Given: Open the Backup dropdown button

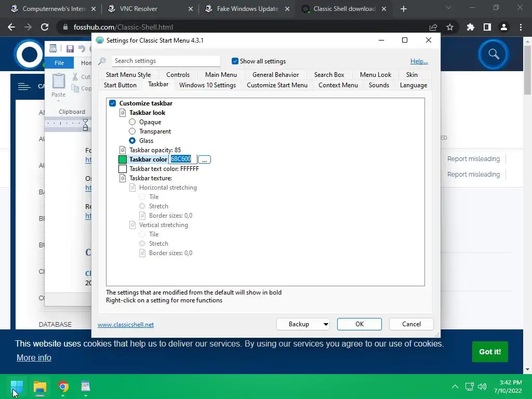Looking at the screenshot, I should [303, 324].
